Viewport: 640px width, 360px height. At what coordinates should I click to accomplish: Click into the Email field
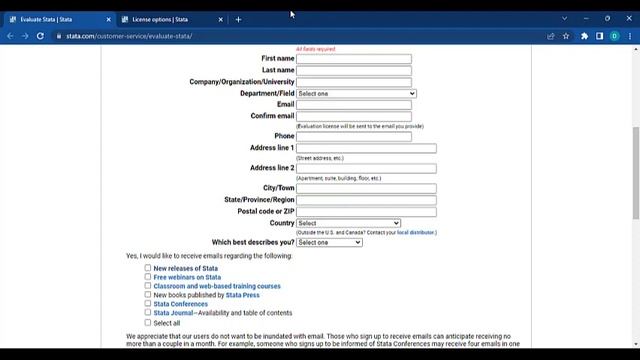354,105
